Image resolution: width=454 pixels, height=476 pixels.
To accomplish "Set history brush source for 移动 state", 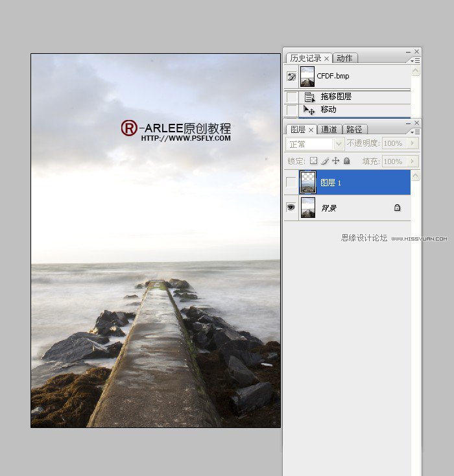I will click(x=291, y=110).
